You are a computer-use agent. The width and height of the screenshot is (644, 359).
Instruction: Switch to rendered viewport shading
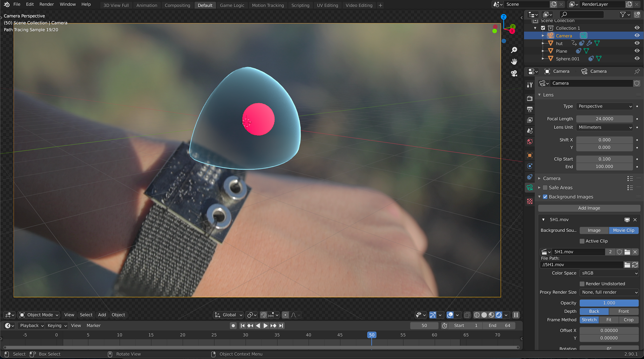coord(499,315)
